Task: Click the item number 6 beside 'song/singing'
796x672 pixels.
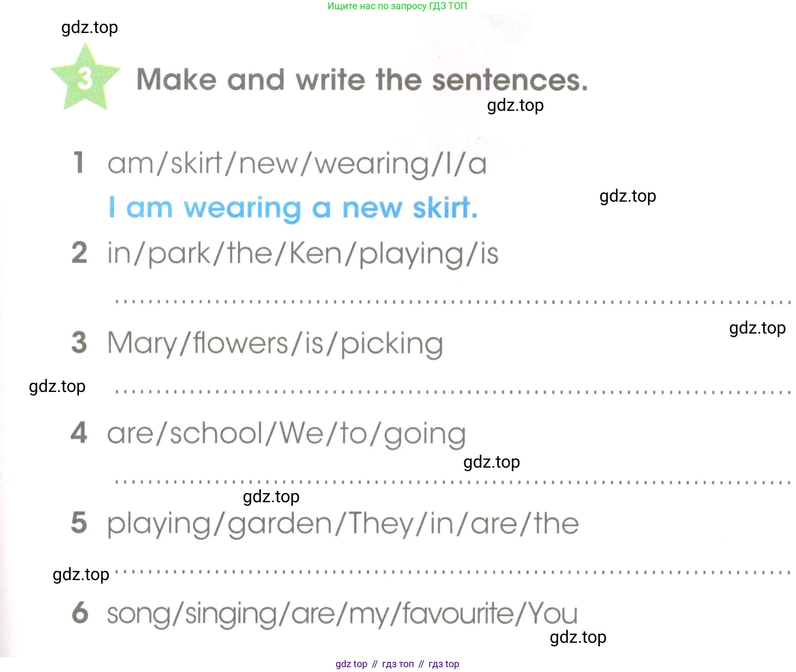Action: 80,613
